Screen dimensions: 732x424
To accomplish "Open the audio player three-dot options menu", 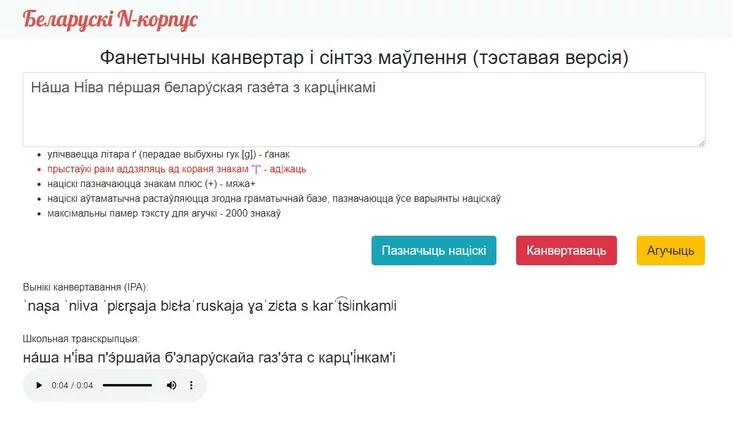I will coord(191,385).
